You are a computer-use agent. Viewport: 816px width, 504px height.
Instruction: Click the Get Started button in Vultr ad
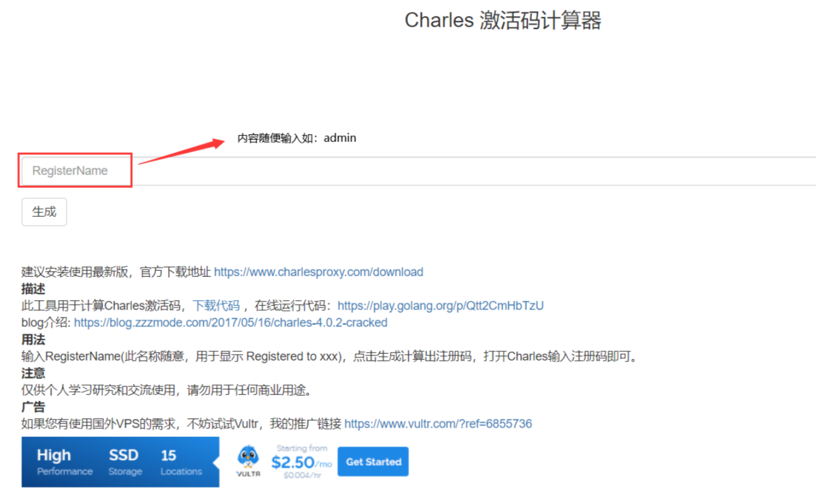pyautogui.click(x=373, y=462)
